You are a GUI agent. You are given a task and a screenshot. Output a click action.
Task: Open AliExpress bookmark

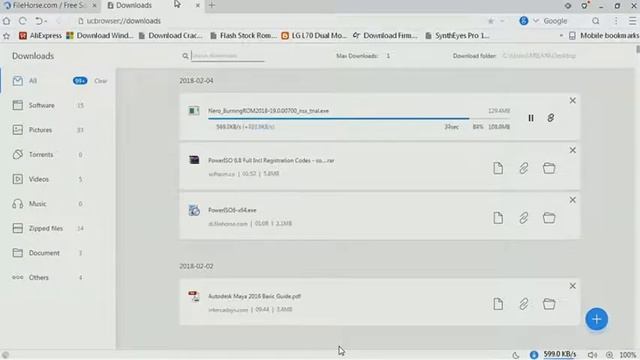pos(40,36)
